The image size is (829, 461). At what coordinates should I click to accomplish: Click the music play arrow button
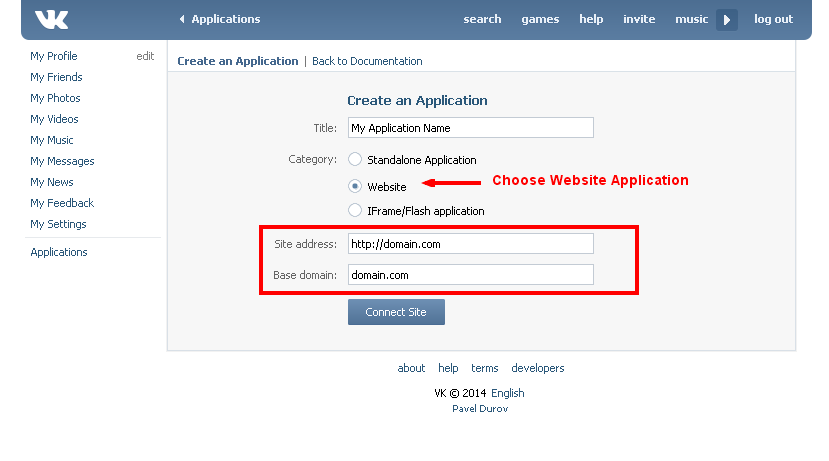tap(727, 19)
